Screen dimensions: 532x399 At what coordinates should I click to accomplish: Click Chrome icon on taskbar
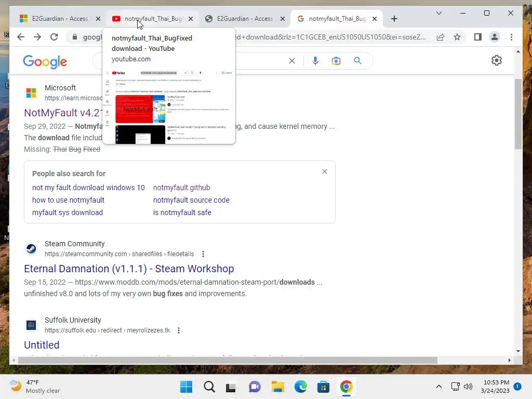346,387
